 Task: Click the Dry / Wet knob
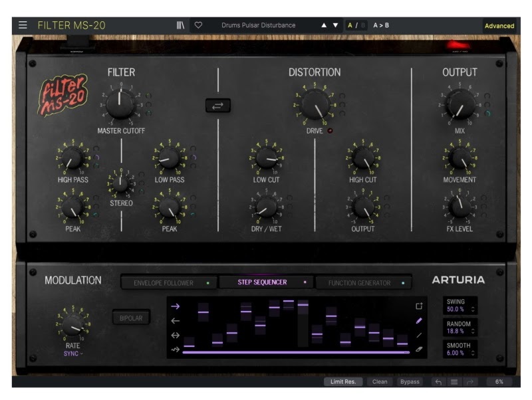pos(267,207)
